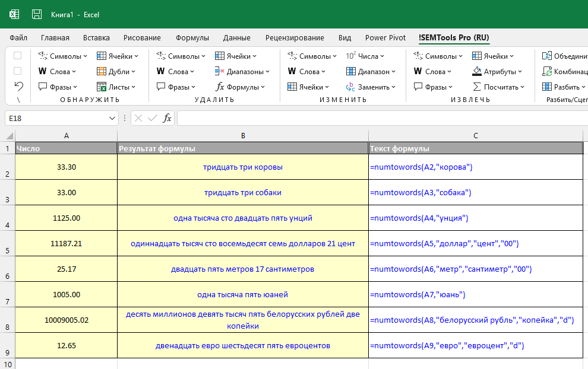Open the Диапазоны dropdown in the УДАЛИТЬ group
Viewport: 588px width, 369px height.
[242, 72]
